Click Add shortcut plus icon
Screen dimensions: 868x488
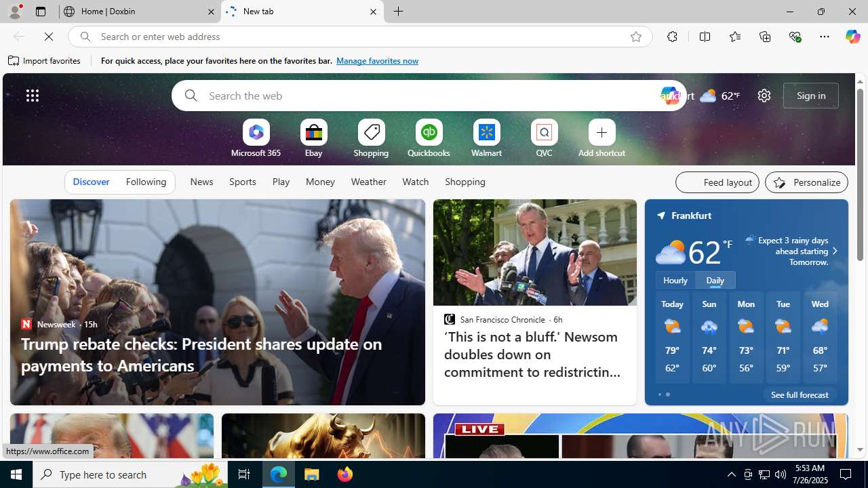601,133
